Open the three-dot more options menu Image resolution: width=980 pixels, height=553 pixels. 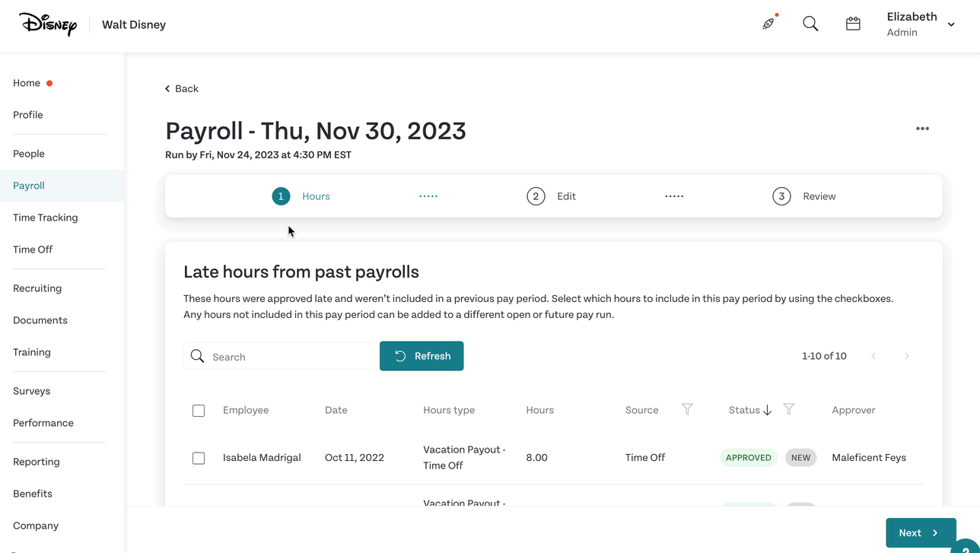pyautogui.click(x=922, y=129)
